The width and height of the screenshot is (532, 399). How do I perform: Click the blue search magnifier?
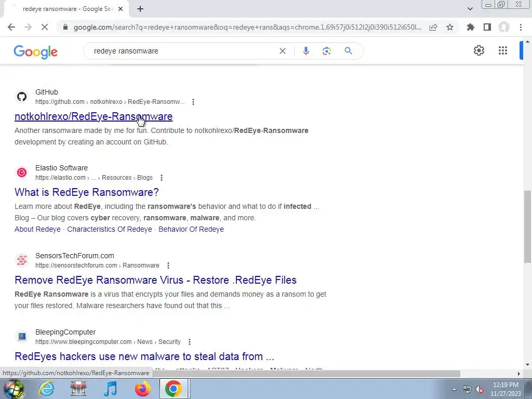coord(348,51)
